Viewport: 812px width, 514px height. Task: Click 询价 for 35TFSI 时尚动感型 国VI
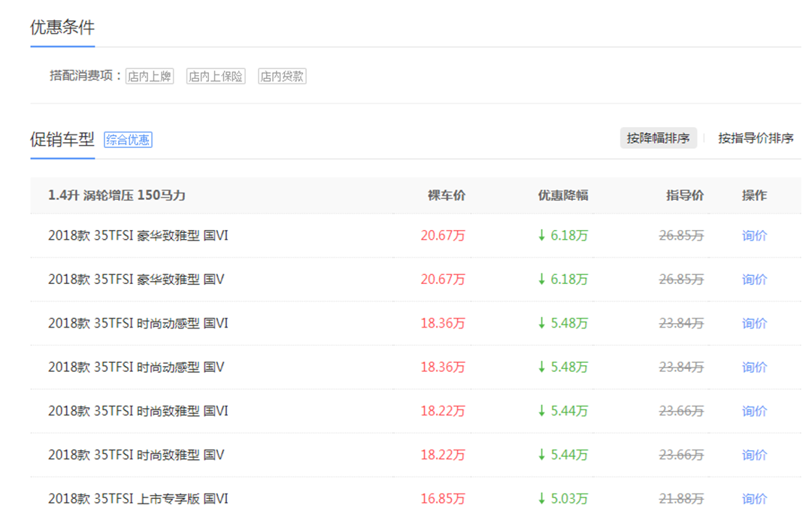pyautogui.click(x=754, y=323)
